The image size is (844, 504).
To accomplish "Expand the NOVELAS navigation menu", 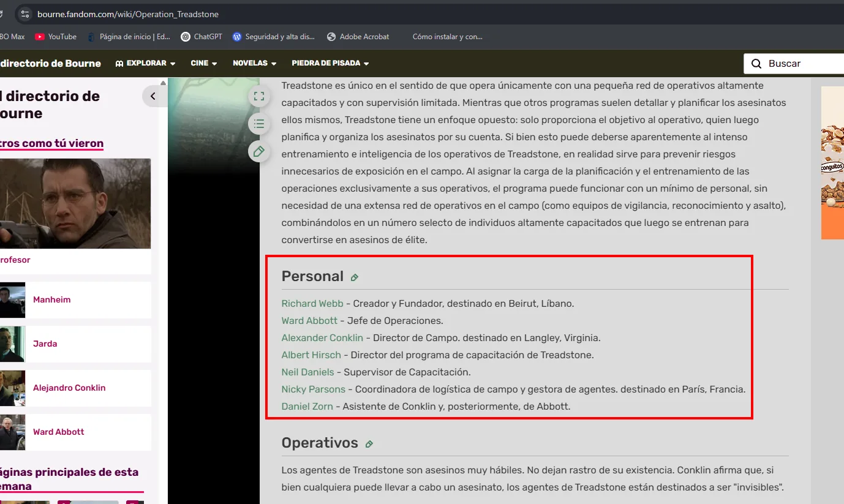I will pyautogui.click(x=254, y=63).
